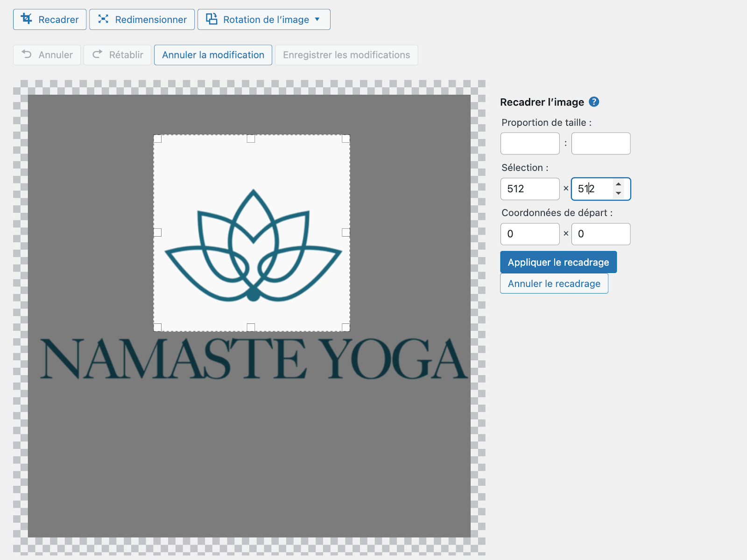Select the Redimensionner resize tool
The width and height of the screenshot is (747, 560).
click(x=142, y=20)
